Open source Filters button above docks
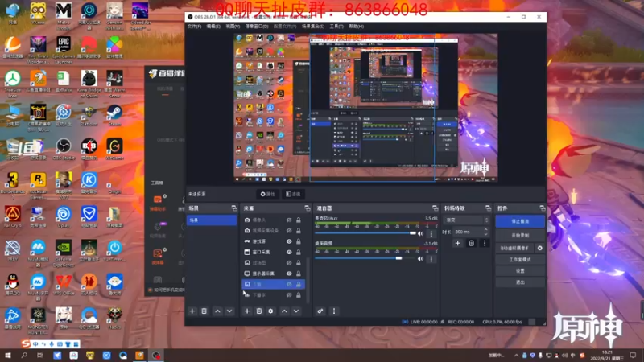 click(x=293, y=194)
